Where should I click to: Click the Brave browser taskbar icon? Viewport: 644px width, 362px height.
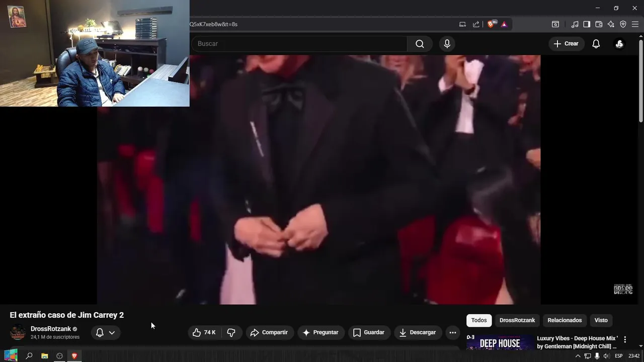pos(74,356)
